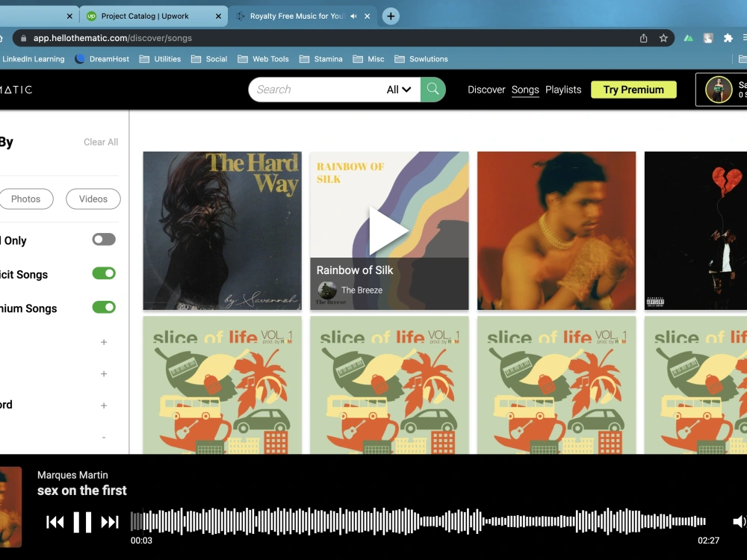The image size is (747, 560).
Task: Mute the player volume speaker icon
Action: [739, 522]
